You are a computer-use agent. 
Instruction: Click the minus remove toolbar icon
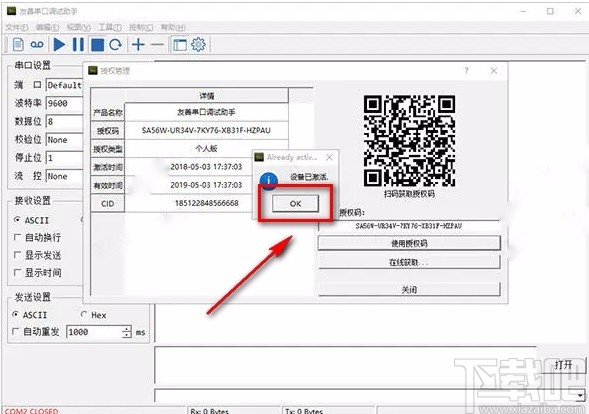[x=157, y=45]
